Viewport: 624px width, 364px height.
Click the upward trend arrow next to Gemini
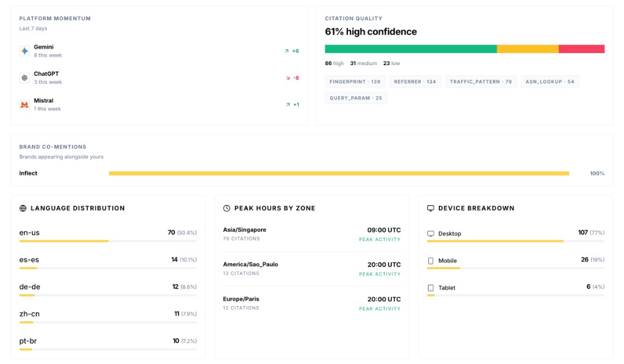pos(287,51)
